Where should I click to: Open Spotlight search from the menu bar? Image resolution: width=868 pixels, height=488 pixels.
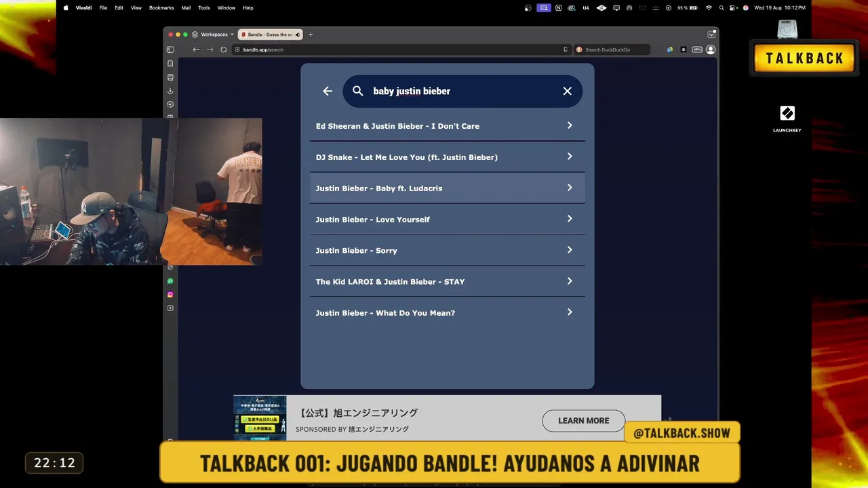pyautogui.click(x=722, y=8)
